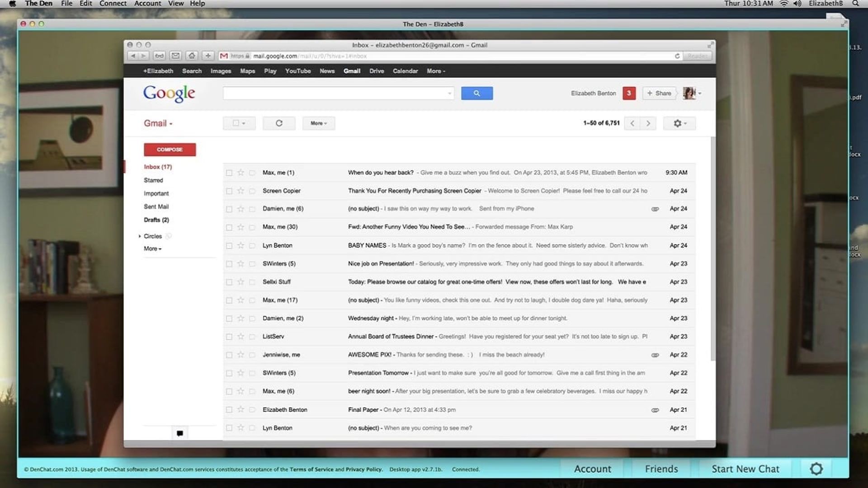
Task: Click the blue Google search magnifier button
Action: [477, 93]
